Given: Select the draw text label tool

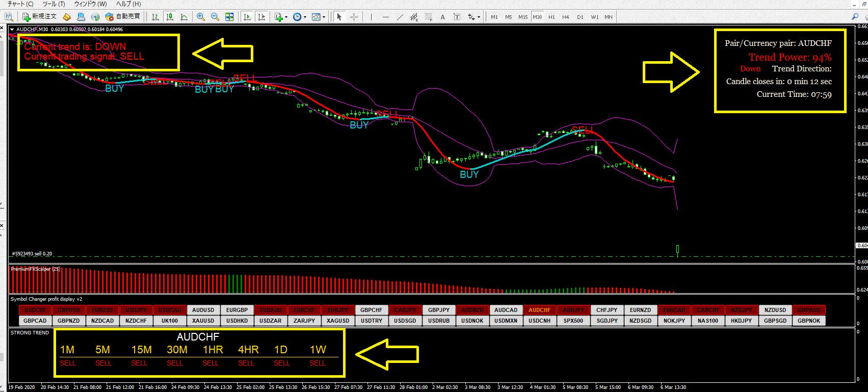Looking at the screenshot, I should (x=442, y=17).
